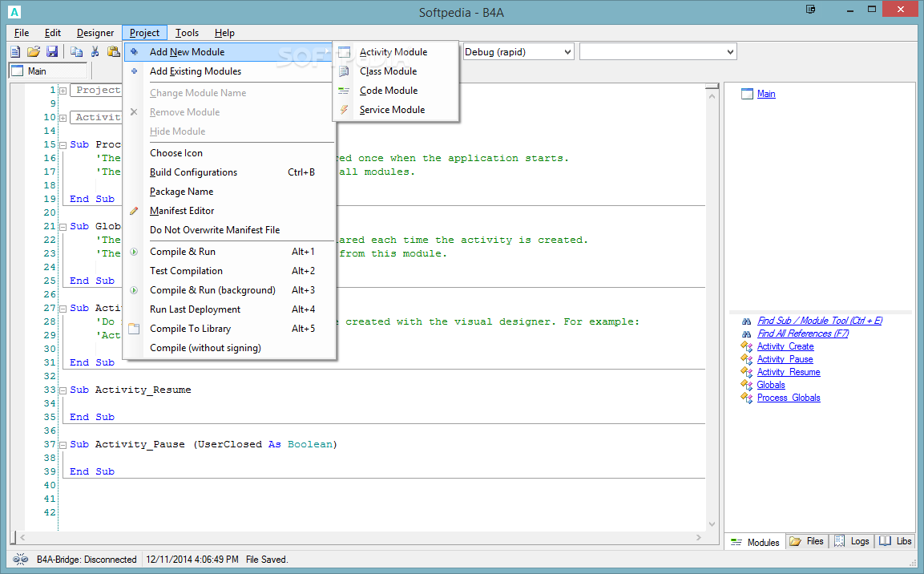Jump to Activity_Resume sub link
This screenshot has width=924, height=574.
(789, 373)
